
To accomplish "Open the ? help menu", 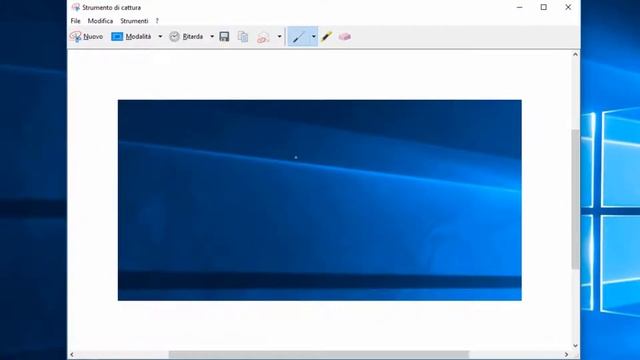I will click(157, 21).
